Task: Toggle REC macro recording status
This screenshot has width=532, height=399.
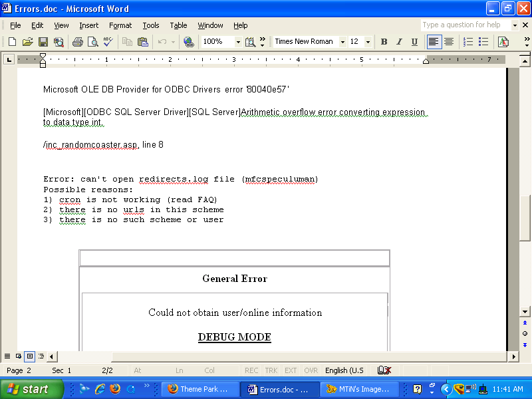Action: coord(251,370)
